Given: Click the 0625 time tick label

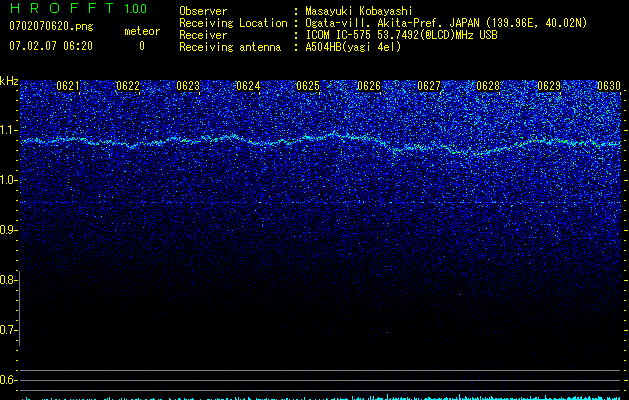Looking at the screenshot, I should point(308,86).
